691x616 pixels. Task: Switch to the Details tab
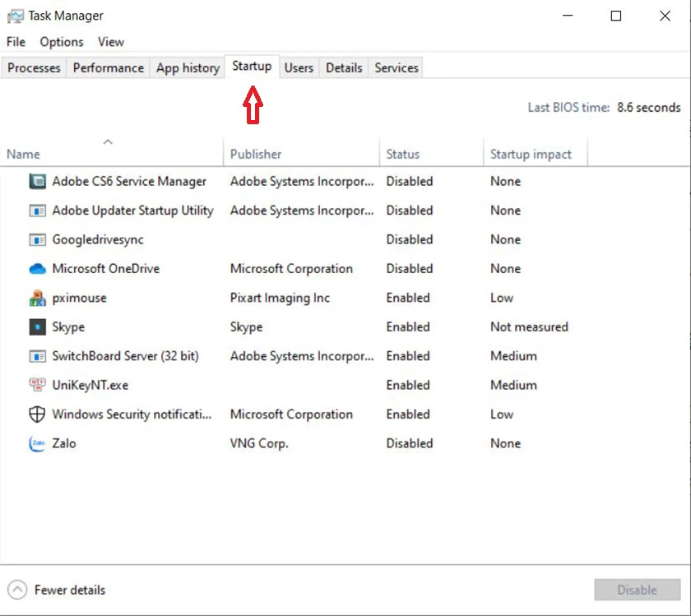tap(344, 68)
